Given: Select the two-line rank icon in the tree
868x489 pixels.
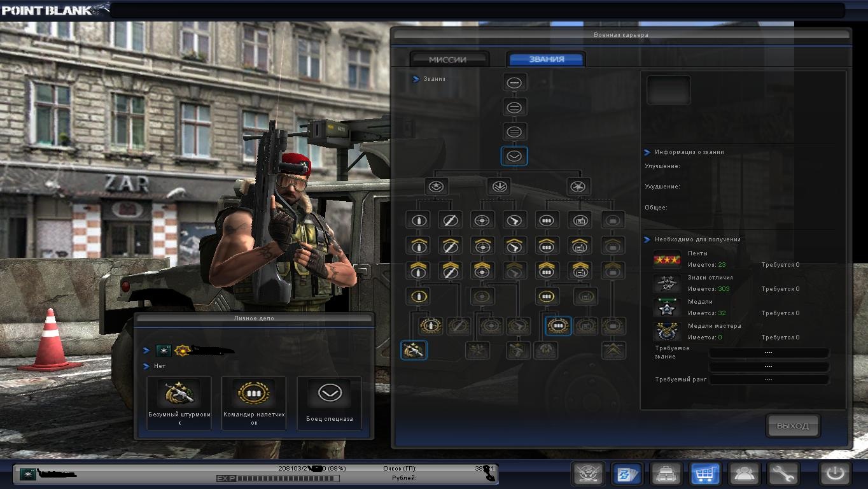Looking at the screenshot, I should [x=514, y=107].
